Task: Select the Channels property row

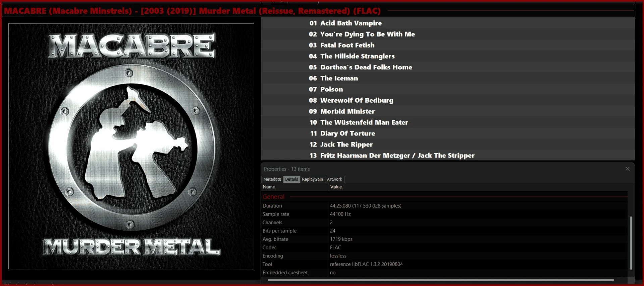Action: click(444, 223)
